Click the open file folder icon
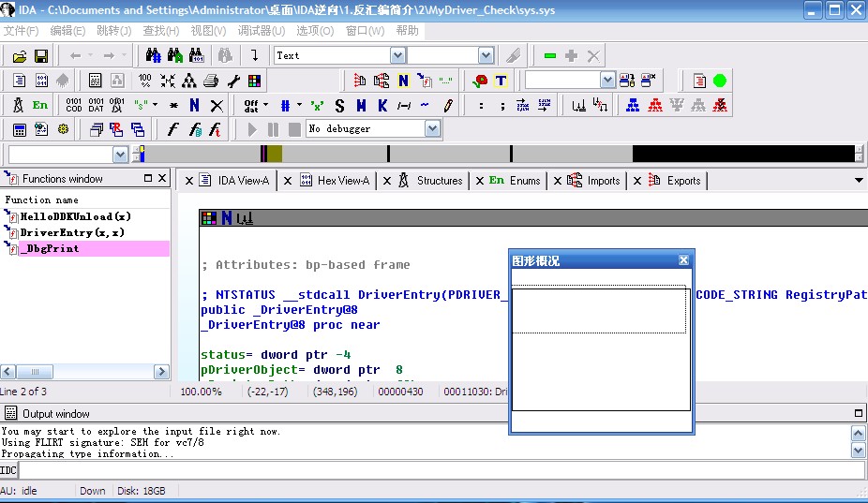The height and width of the screenshot is (503, 868). [19, 56]
